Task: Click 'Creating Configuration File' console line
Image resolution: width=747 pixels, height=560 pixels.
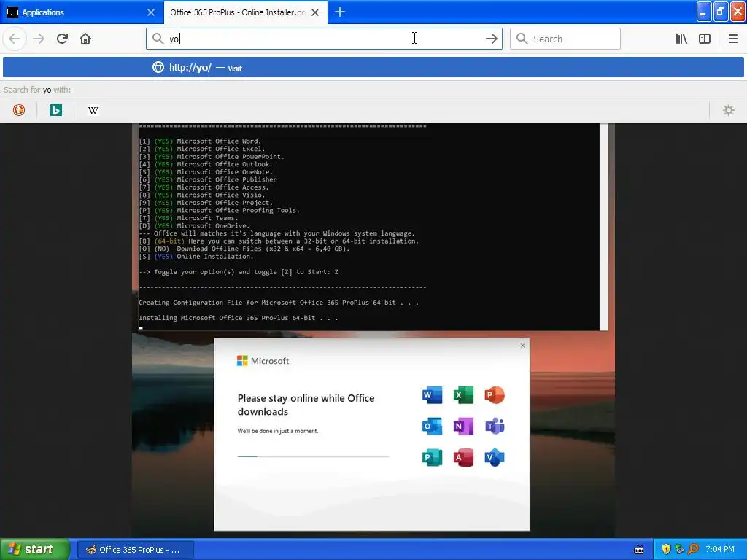Action: pyautogui.click(x=279, y=303)
